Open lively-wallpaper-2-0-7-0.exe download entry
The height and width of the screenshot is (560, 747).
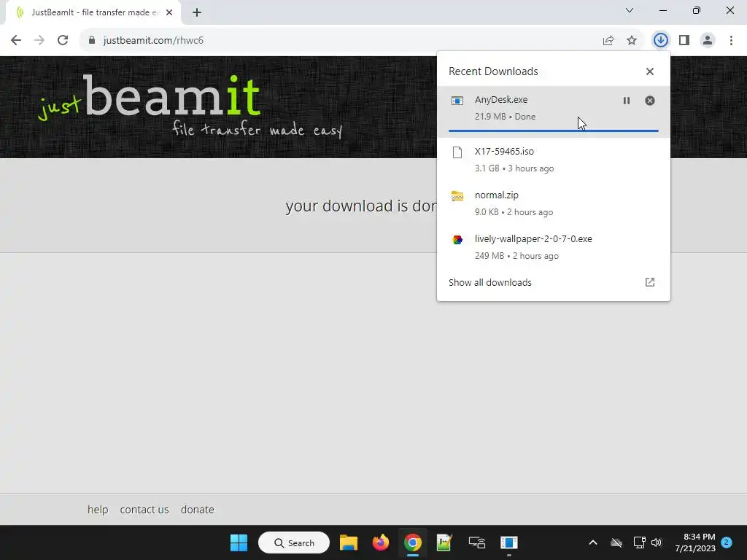click(554, 247)
